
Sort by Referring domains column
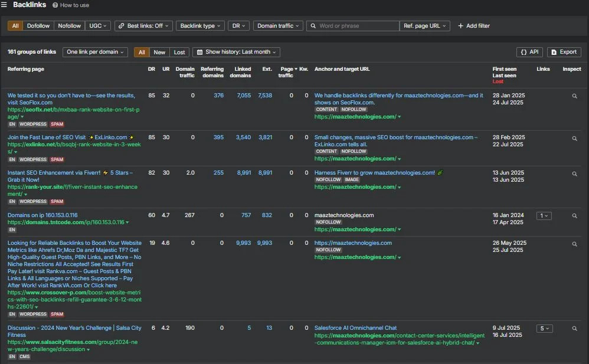pos(212,72)
